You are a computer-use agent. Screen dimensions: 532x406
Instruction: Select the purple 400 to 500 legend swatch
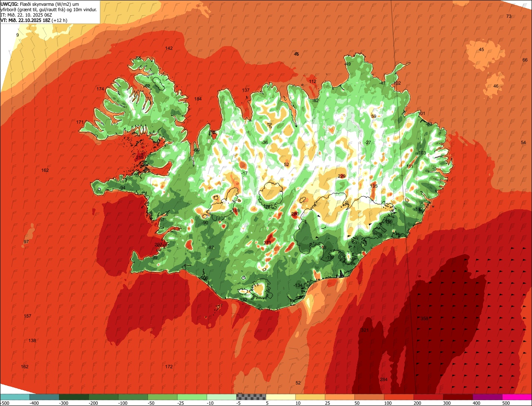click(x=487, y=397)
